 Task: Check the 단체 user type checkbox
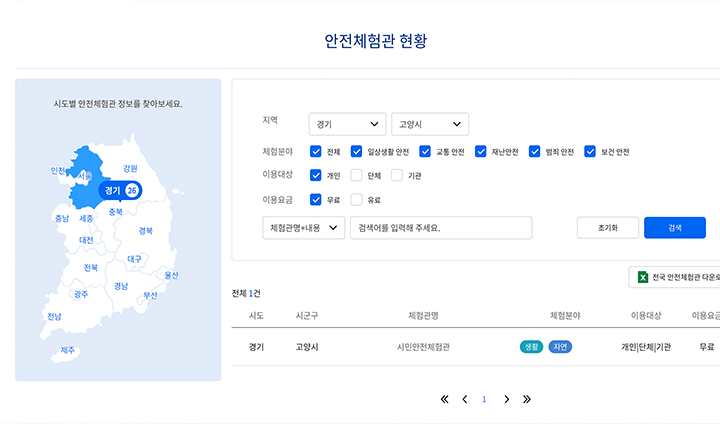tap(356, 175)
